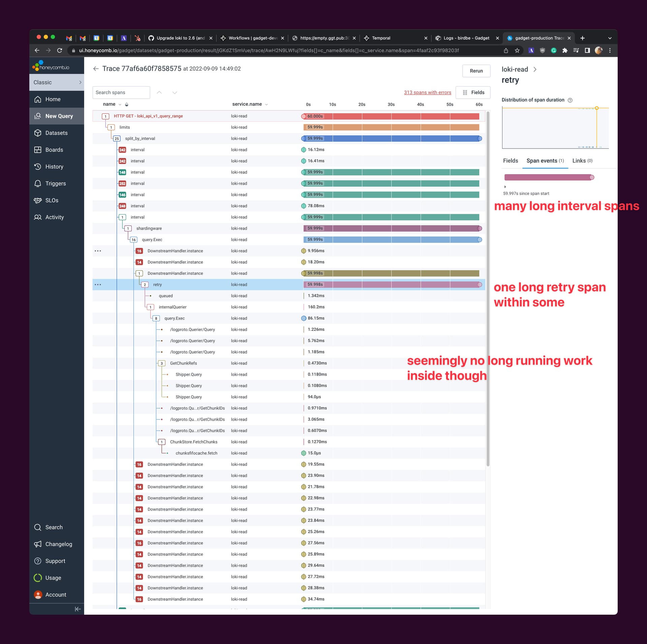The image size is (647, 644).
Task: Open the 313 spans with errors link
Action: pyautogui.click(x=427, y=93)
